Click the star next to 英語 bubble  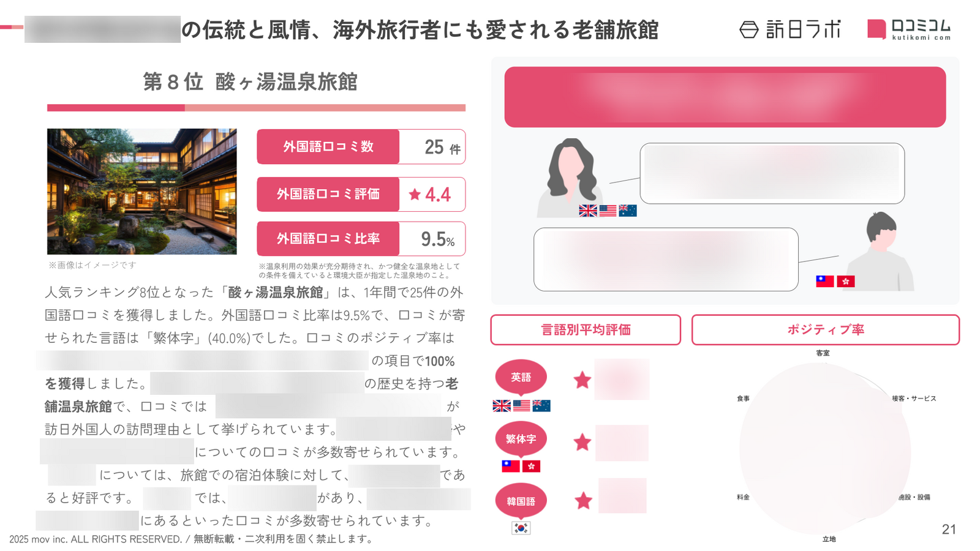point(582,380)
